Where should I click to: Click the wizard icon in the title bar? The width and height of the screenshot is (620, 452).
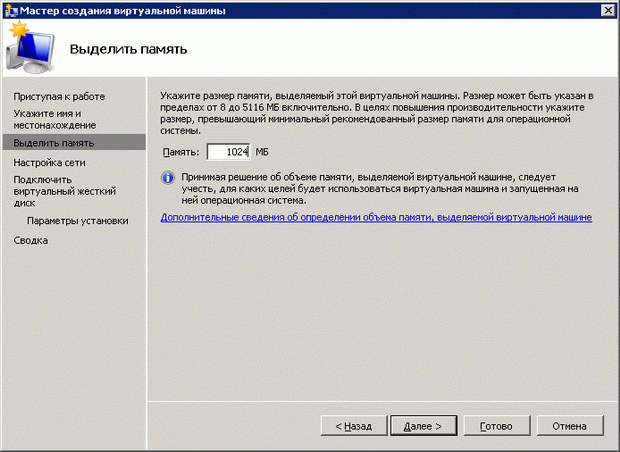[10, 9]
